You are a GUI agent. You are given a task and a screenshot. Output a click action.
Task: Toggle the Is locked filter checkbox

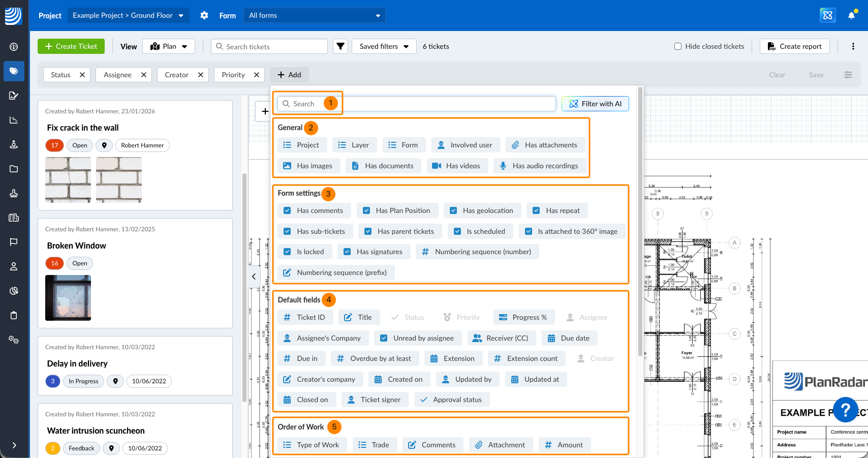pyautogui.click(x=288, y=252)
